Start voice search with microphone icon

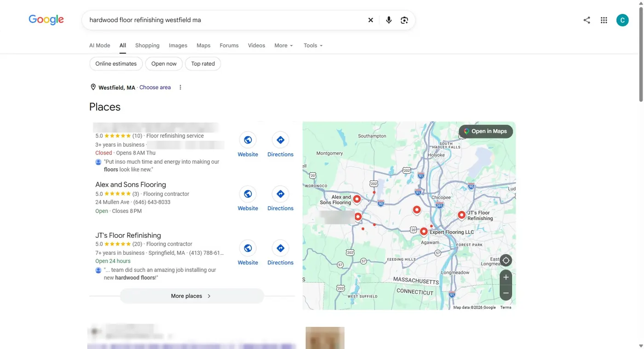point(389,20)
